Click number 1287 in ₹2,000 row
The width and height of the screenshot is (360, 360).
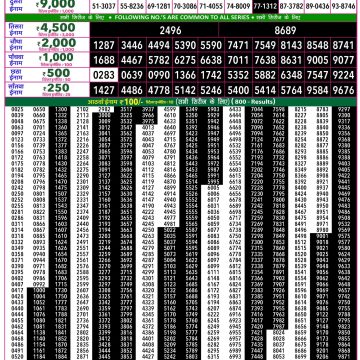click(x=104, y=45)
